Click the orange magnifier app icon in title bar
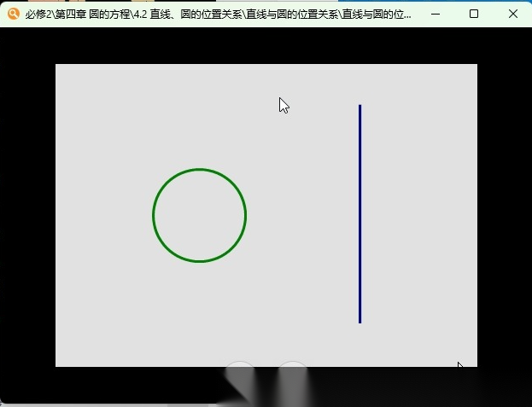Screen dimensions: 532x407 click(x=13, y=14)
